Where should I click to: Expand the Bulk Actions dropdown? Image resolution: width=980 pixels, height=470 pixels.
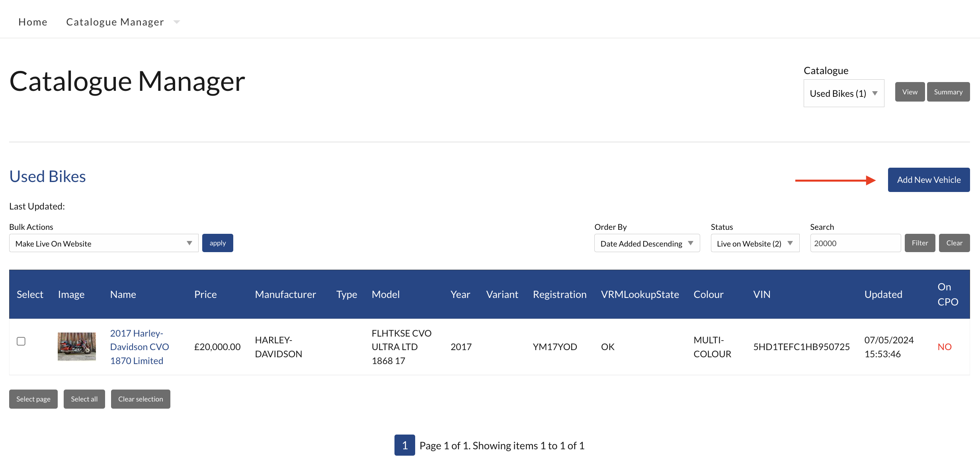(x=103, y=243)
